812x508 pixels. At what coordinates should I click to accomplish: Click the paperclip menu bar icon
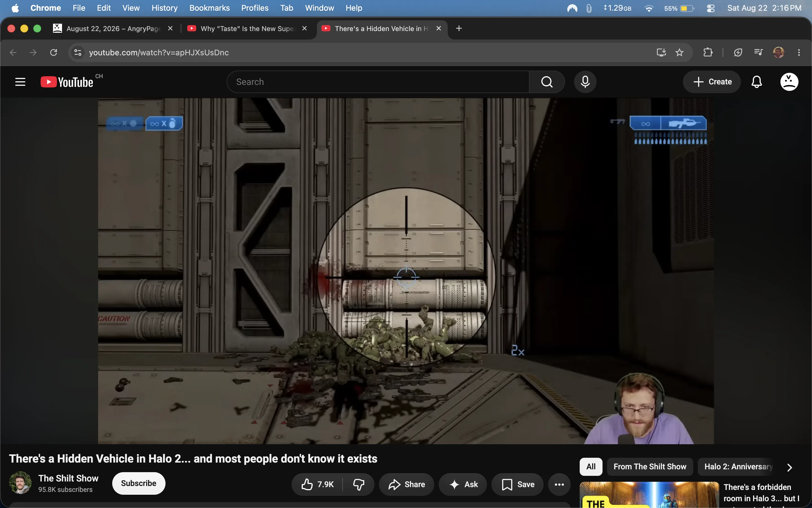coord(589,8)
